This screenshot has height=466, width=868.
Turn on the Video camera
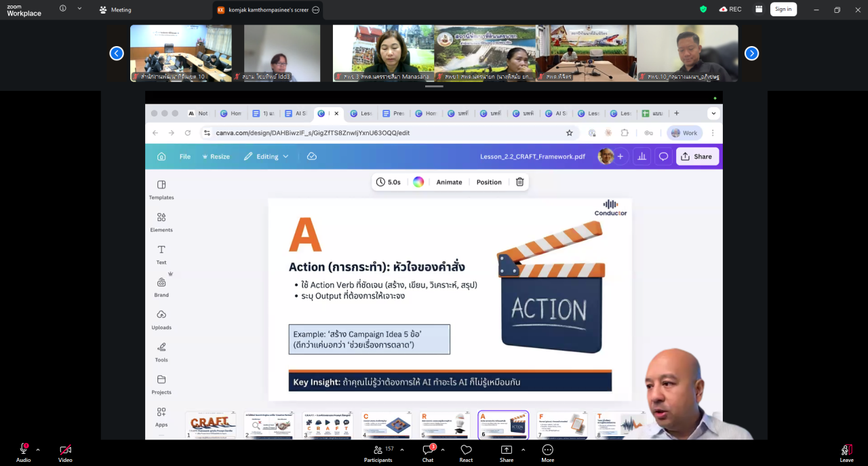pyautogui.click(x=66, y=450)
